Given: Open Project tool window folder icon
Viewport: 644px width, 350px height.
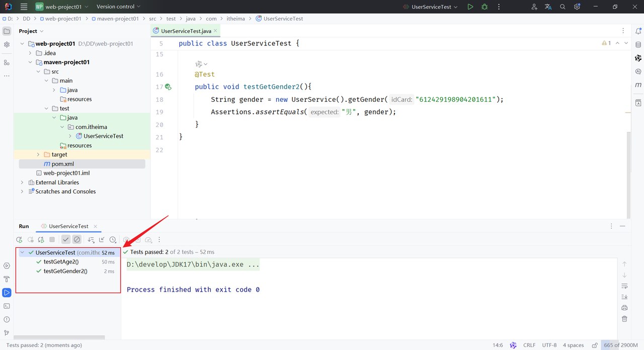Looking at the screenshot, I should [x=7, y=31].
